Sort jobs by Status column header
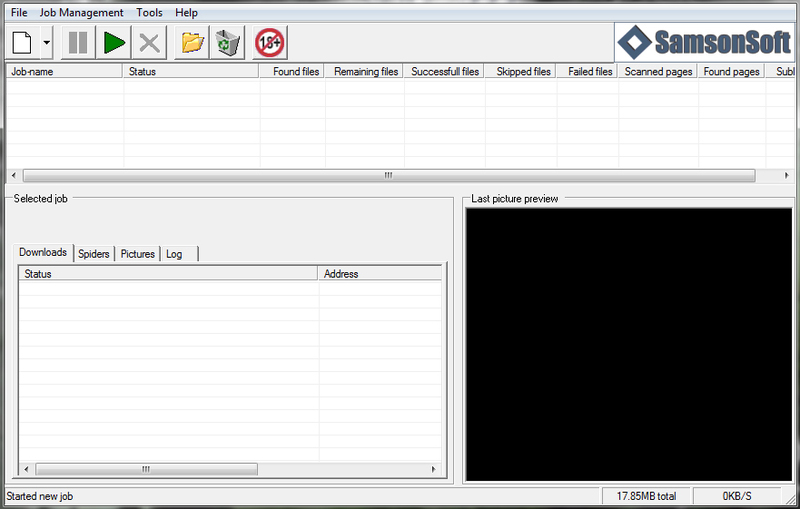The height and width of the screenshot is (509, 800). point(191,71)
